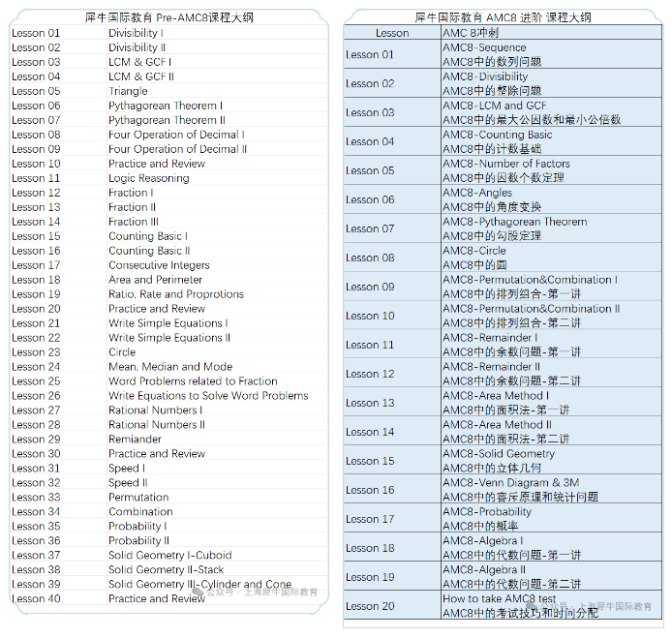The image size is (672, 638).
Task: Click 'Word Problems related to Fraction'
Action: 193,381
